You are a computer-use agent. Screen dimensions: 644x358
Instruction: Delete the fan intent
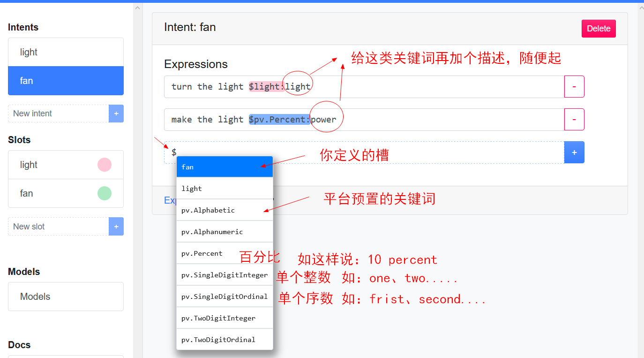(x=599, y=28)
